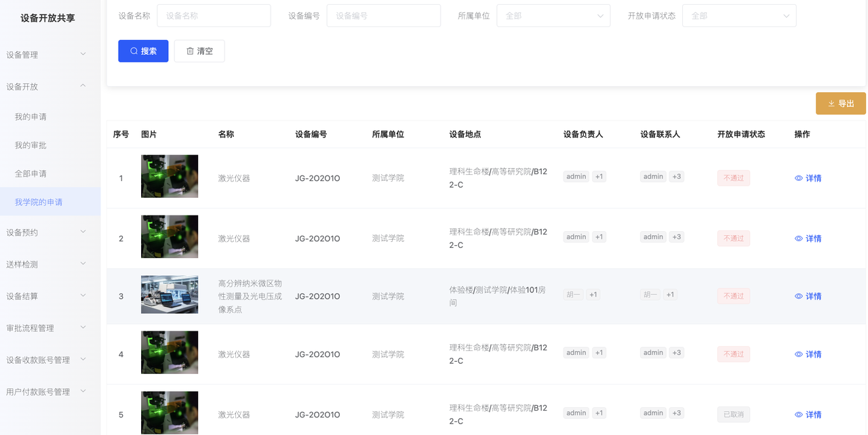Viewport: 868px width, 435px height.
Task: Select 我学院的申请 in the sidebar
Action: pyautogui.click(x=50, y=202)
